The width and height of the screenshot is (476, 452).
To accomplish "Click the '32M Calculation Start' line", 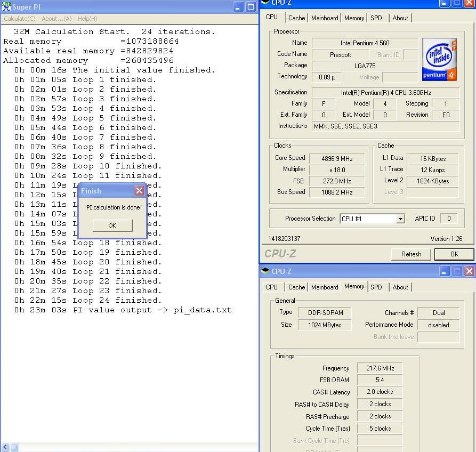I will tap(115, 31).
